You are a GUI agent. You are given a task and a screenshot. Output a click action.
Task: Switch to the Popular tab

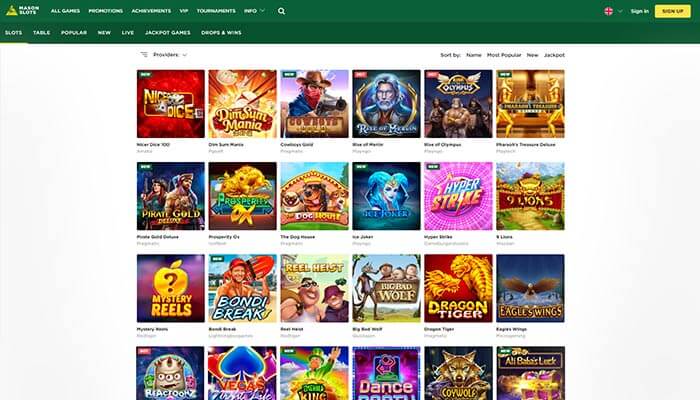(x=74, y=33)
